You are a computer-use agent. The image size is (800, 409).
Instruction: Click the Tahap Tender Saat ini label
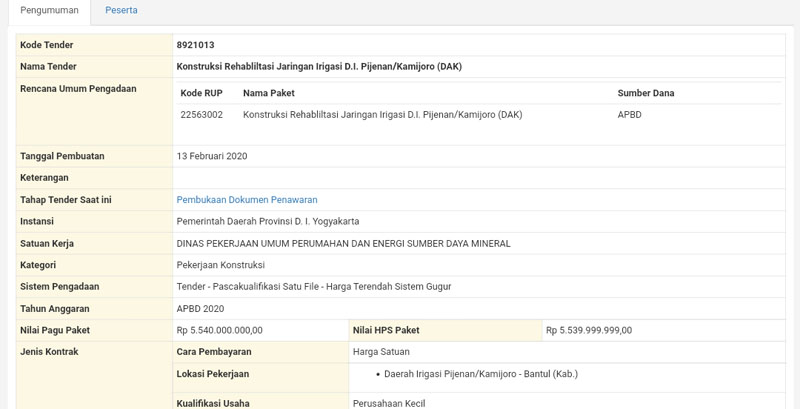[x=66, y=199]
